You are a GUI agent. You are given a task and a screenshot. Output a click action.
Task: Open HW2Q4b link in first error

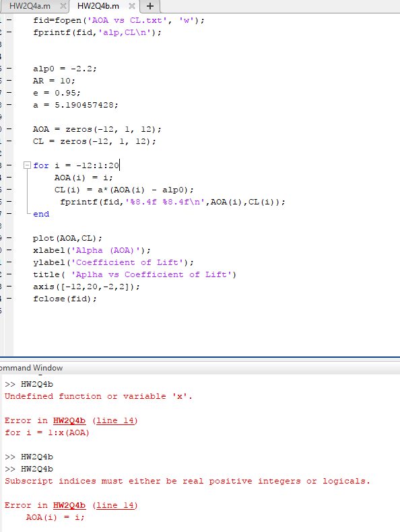coord(69,421)
